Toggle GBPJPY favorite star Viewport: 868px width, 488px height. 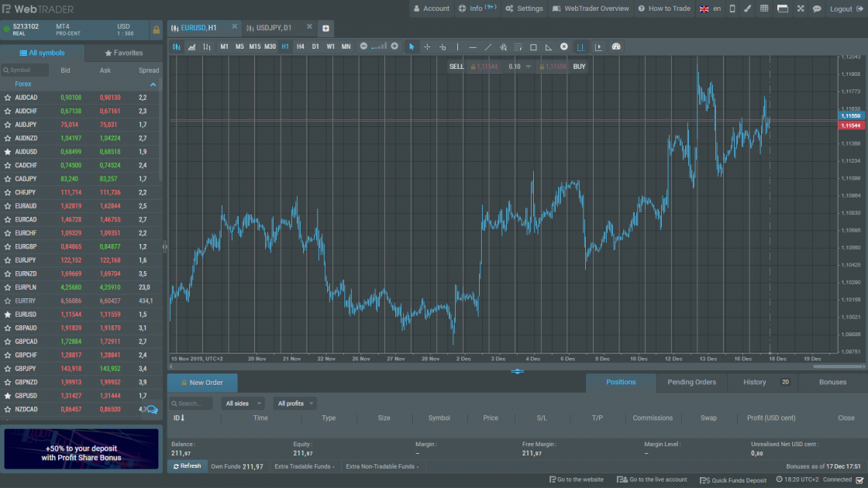click(x=7, y=369)
